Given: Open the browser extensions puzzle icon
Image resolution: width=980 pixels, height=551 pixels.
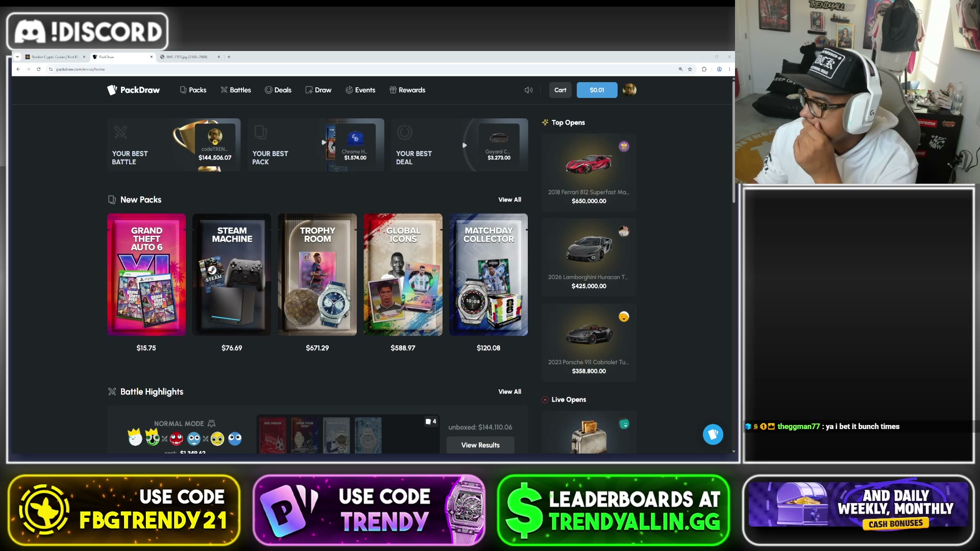Looking at the screenshot, I should (x=704, y=69).
